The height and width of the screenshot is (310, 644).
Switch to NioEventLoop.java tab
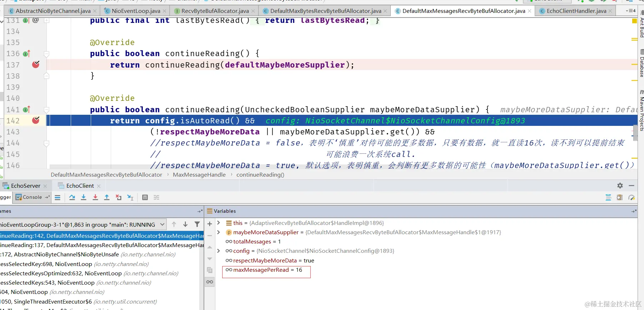136,11
